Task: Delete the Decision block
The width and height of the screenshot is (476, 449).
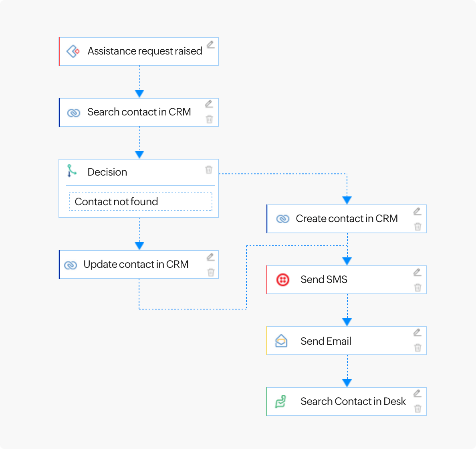Action: click(208, 170)
